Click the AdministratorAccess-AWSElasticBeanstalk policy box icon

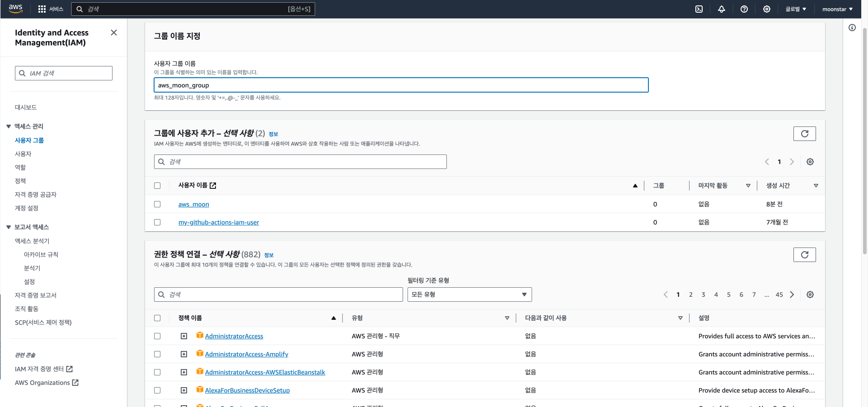(200, 371)
